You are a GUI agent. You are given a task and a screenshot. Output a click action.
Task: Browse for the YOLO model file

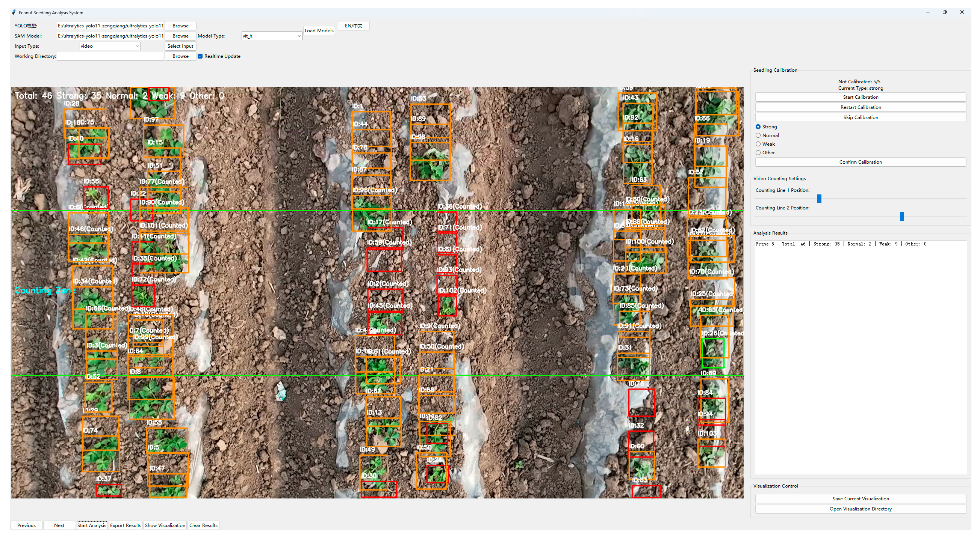[180, 26]
